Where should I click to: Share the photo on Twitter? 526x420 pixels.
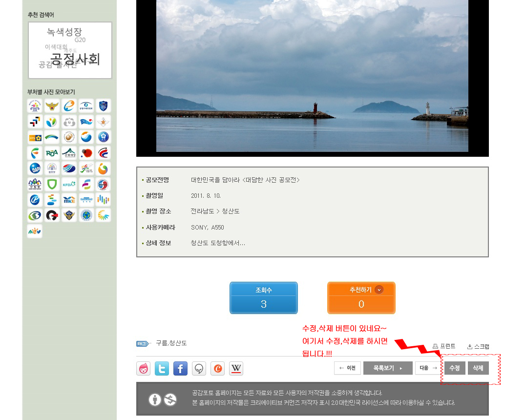point(162,368)
